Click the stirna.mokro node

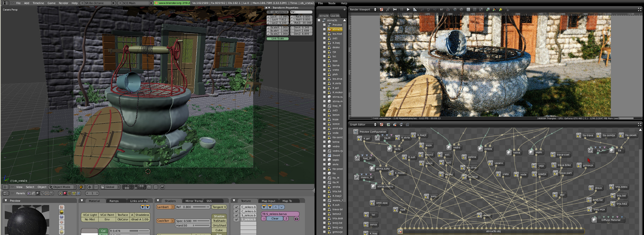tap(382, 186)
